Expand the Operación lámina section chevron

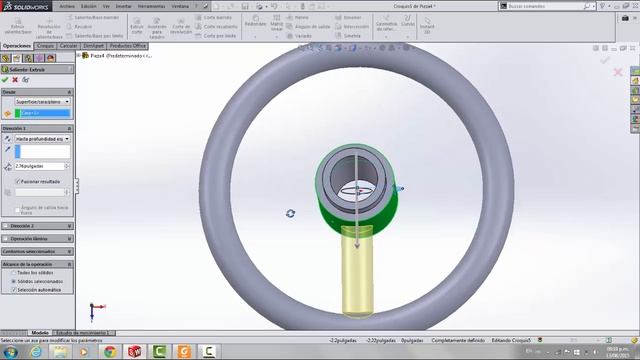(69, 239)
